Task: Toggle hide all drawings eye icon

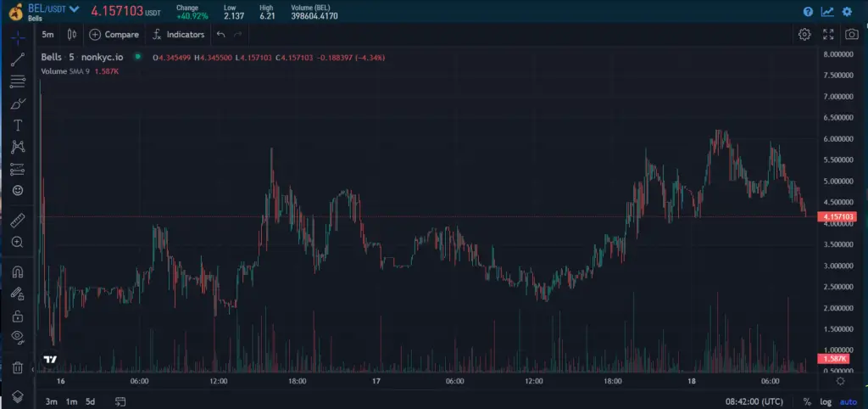Action: pos(18,336)
